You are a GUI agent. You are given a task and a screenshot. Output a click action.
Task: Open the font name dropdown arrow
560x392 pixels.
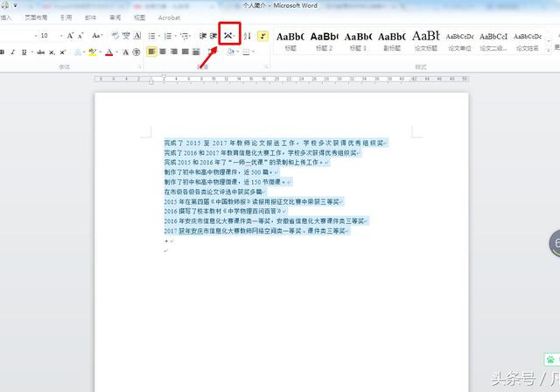(36, 36)
